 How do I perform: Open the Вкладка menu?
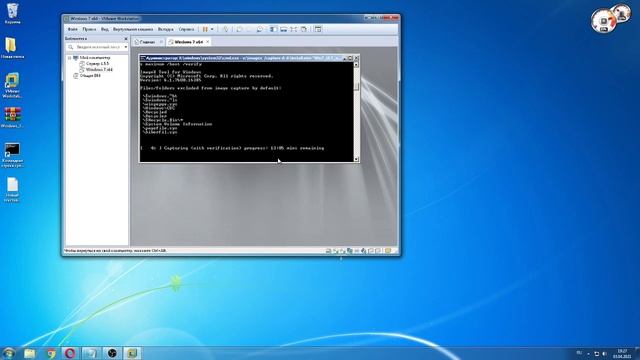[166, 29]
